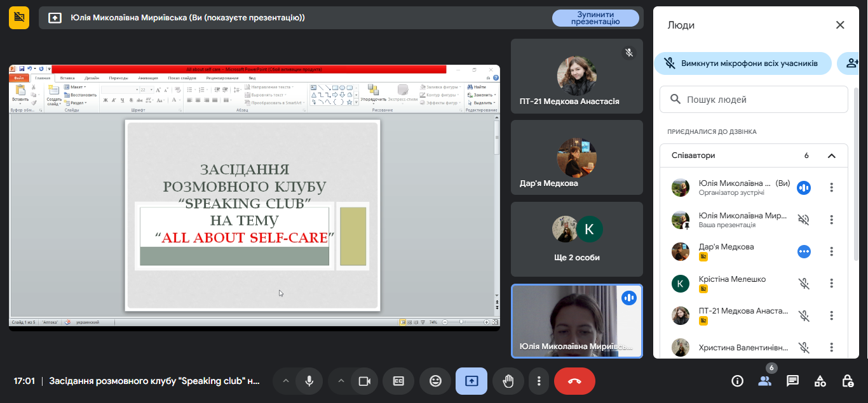The width and height of the screenshot is (868, 403).
Task: Click the red leave call button
Action: pos(574,381)
